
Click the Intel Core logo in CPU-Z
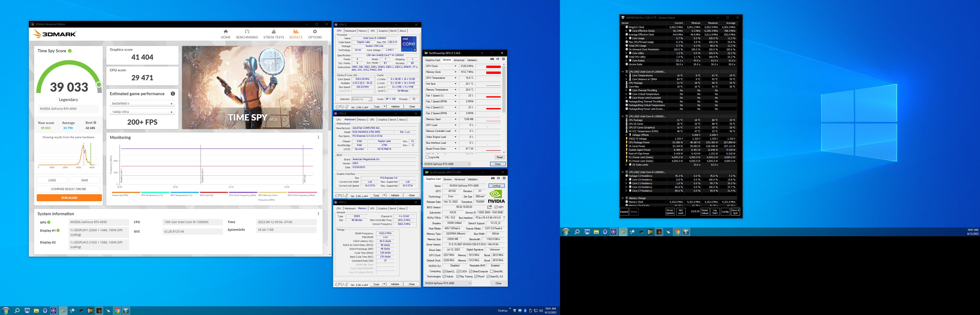click(x=409, y=44)
